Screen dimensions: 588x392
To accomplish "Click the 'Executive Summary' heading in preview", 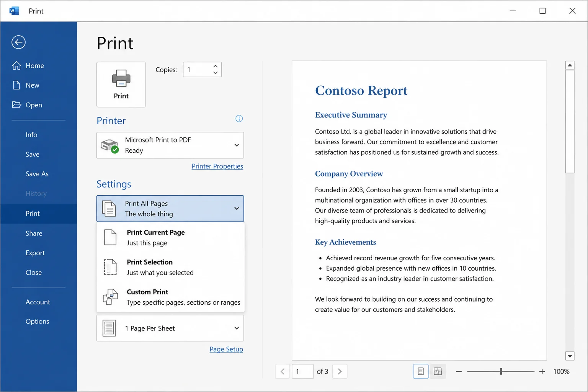I will click(x=351, y=115).
